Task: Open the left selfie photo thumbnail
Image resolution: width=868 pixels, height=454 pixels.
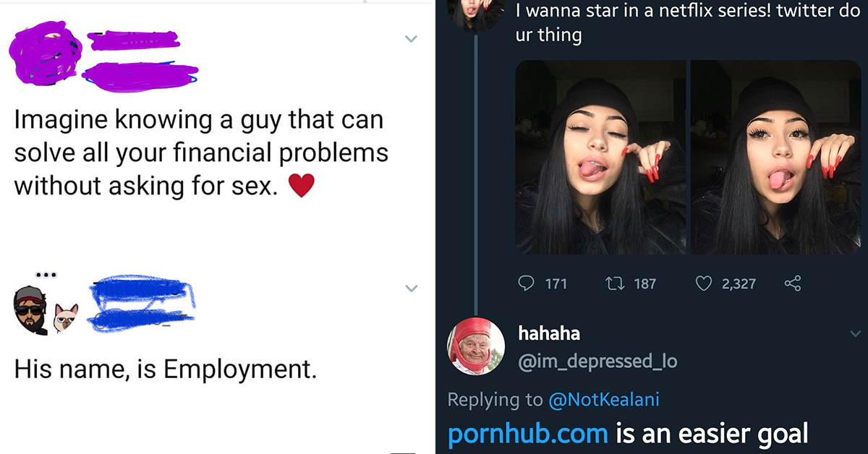Action: tap(600, 157)
